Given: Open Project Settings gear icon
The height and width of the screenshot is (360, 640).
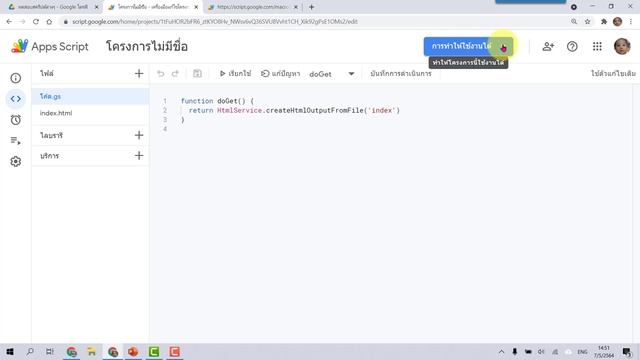Looking at the screenshot, I should 16,162.
